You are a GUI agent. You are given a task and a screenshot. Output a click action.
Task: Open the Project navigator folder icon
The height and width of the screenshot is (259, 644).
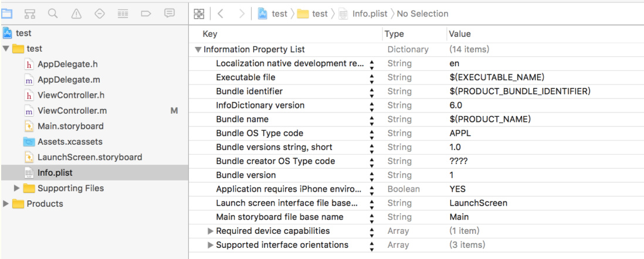tap(7, 13)
